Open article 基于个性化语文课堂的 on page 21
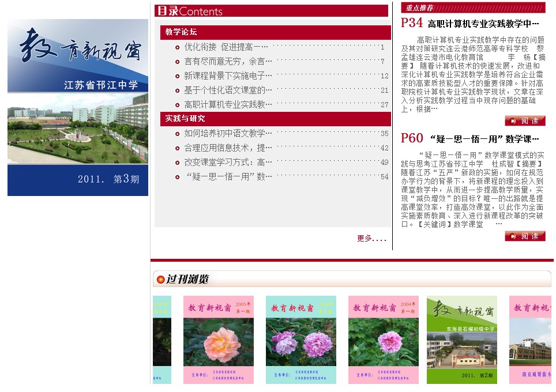 [224, 91]
